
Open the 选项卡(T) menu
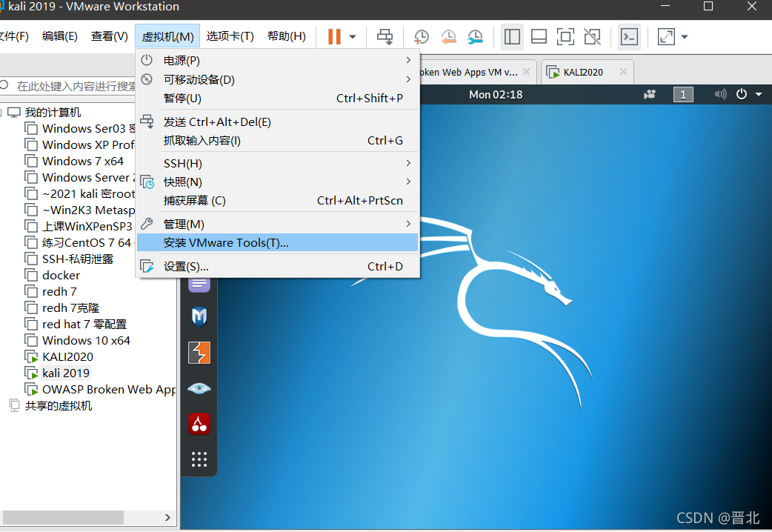coord(230,36)
